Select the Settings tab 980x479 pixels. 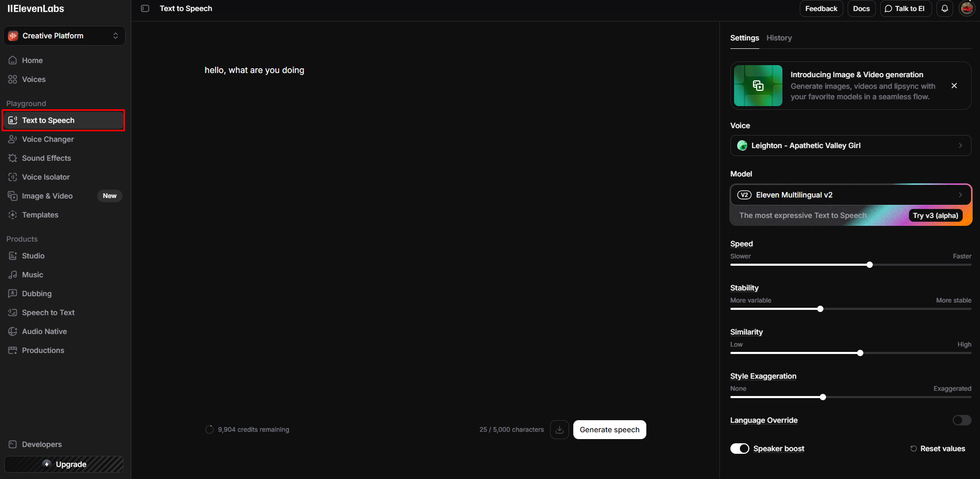point(744,38)
